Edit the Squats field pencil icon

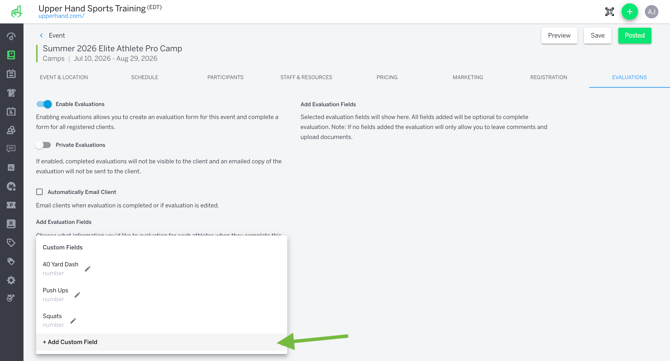click(x=73, y=321)
